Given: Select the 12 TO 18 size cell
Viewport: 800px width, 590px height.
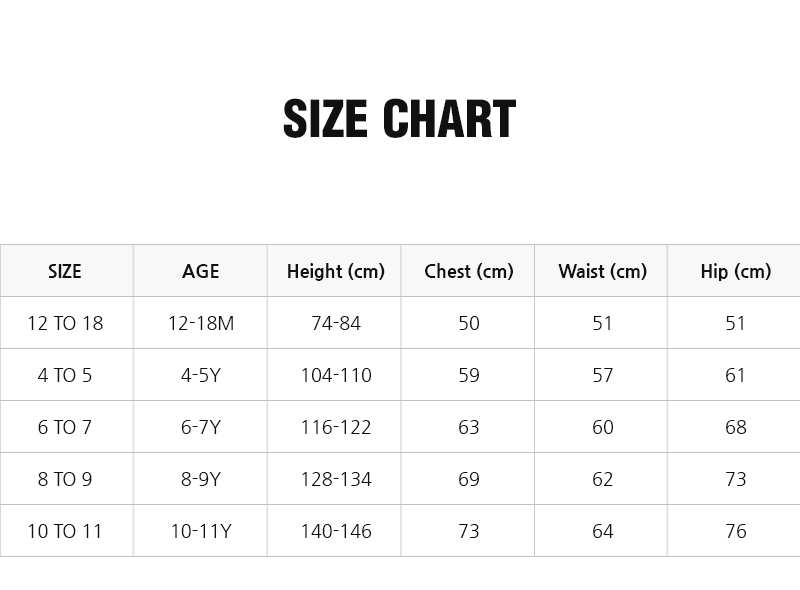Looking at the screenshot, I should coord(65,323).
